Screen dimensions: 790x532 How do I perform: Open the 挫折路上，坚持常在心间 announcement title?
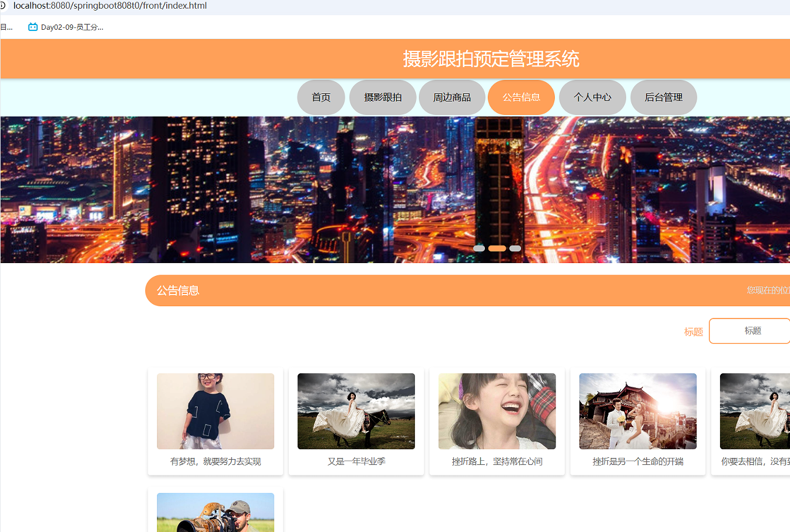pos(497,461)
